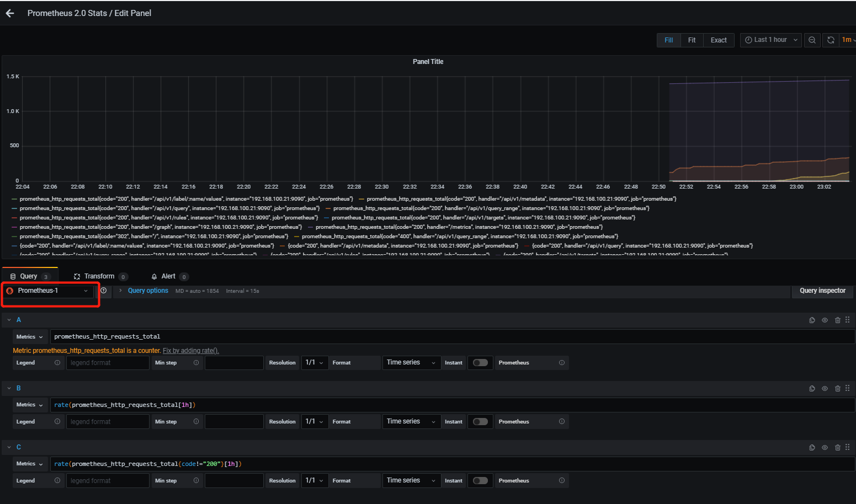This screenshot has width=856, height=504.
Task: Delete query C
Action: [838, 447]
